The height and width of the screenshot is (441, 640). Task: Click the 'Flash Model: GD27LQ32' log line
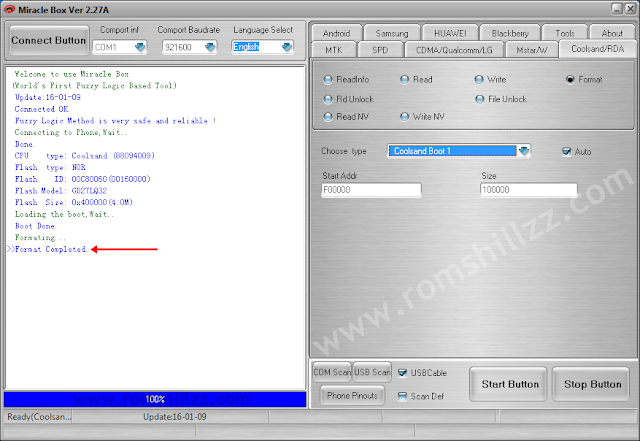click(61, 191)
